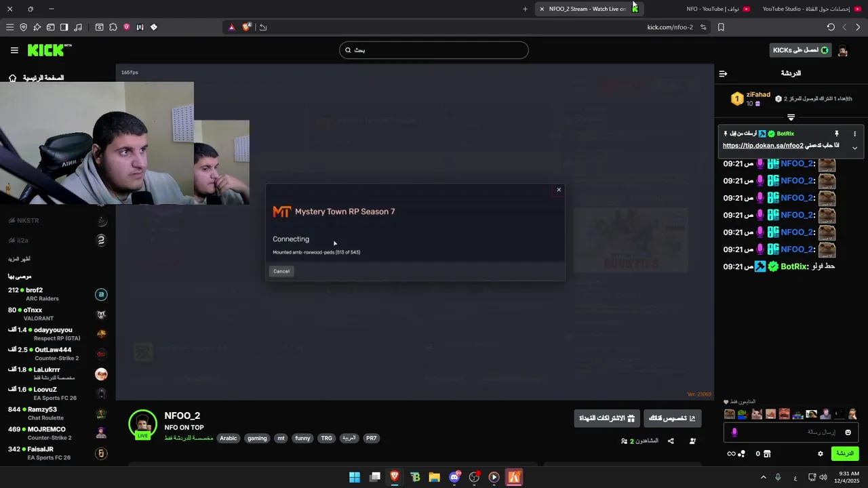The width and height of the screenshot is (868, 488).
Task: Select the funny tag
Action: coord(302,439)
